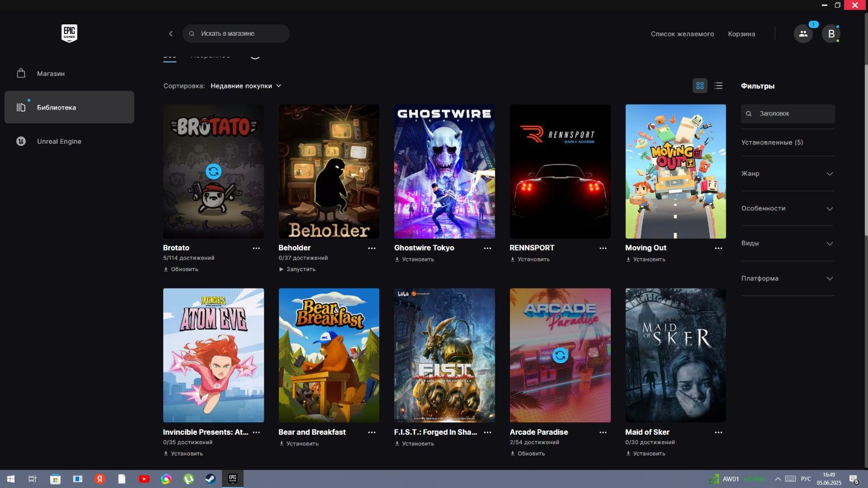Expand the Платформа filter
Viewport: 868px width, 488px height.
[787, 278]
